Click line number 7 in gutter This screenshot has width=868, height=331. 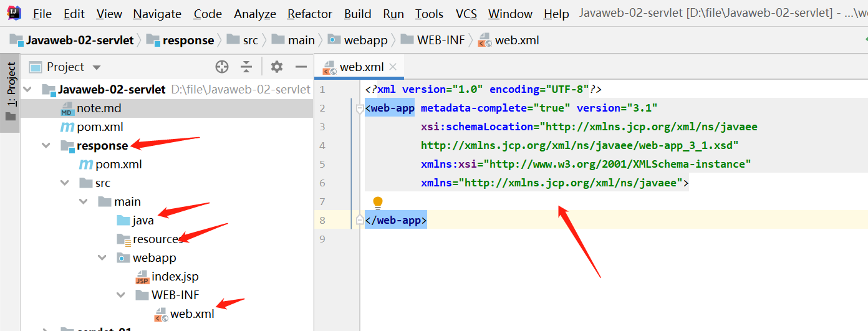(322, 201)
